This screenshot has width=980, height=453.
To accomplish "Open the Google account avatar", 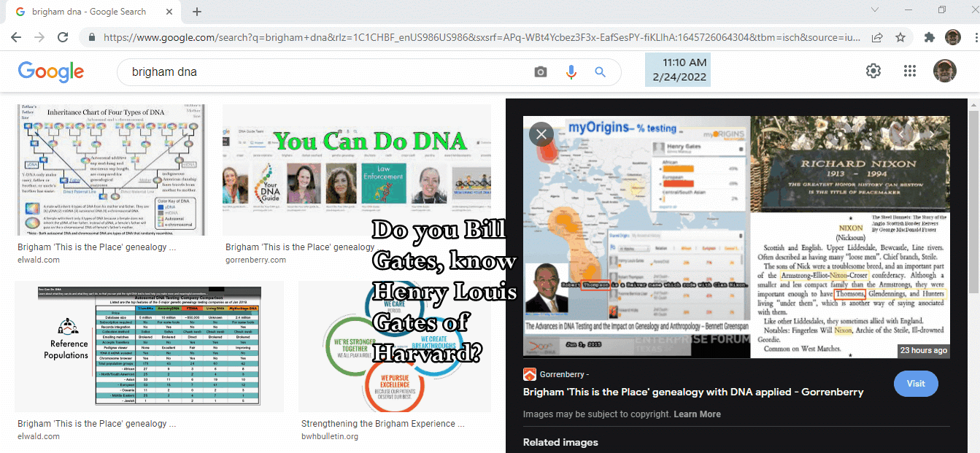I will [945, 71].
